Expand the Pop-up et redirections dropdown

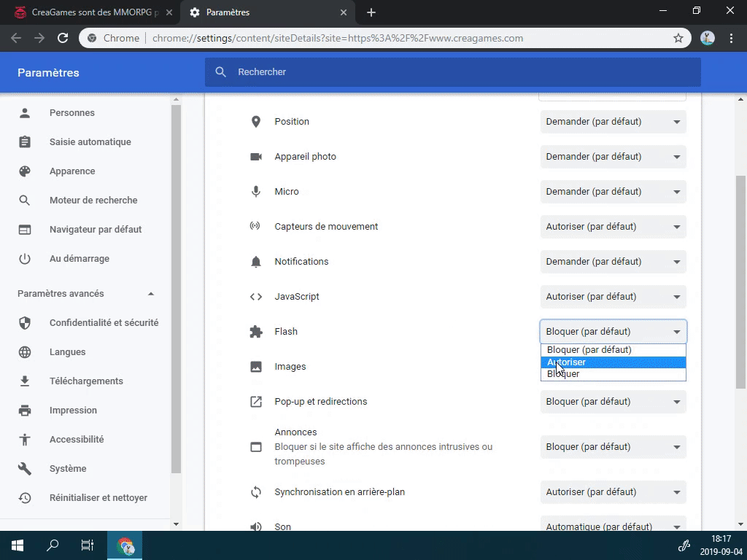(x=613, y=402)
